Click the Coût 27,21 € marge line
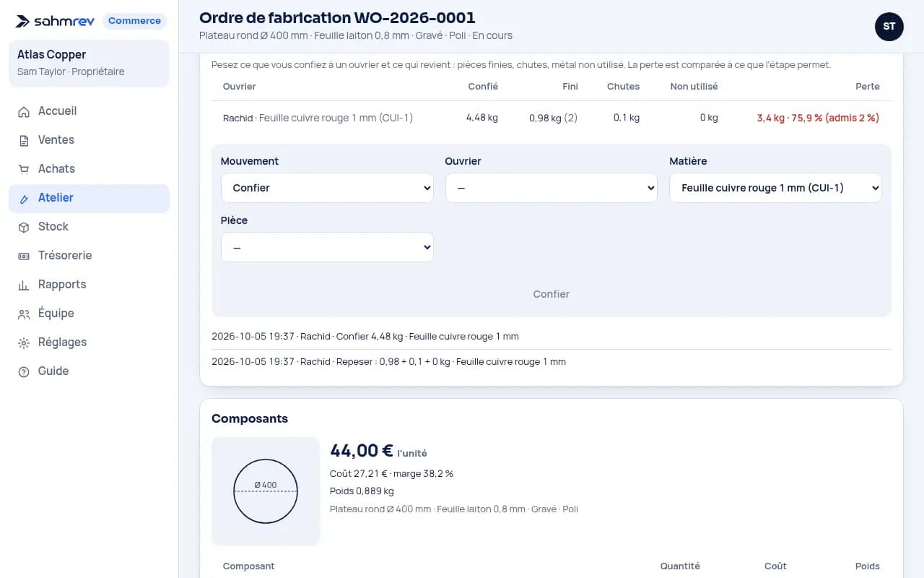924x578 pixels. (391, 474)
